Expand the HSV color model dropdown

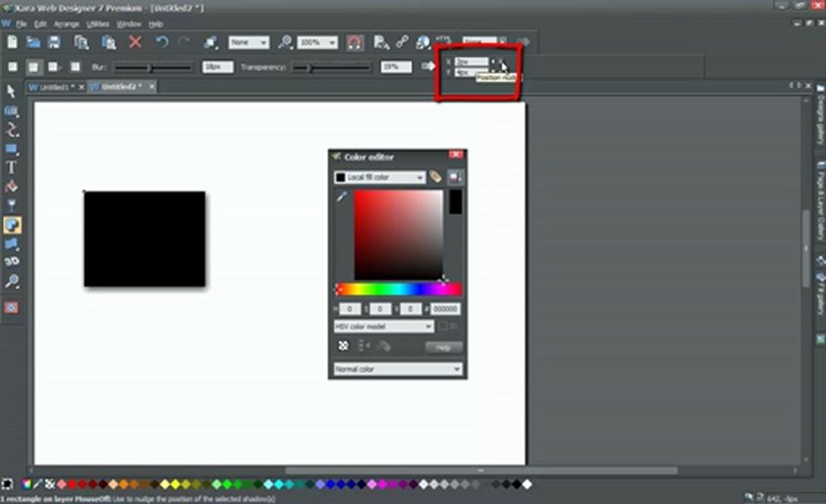384,326
